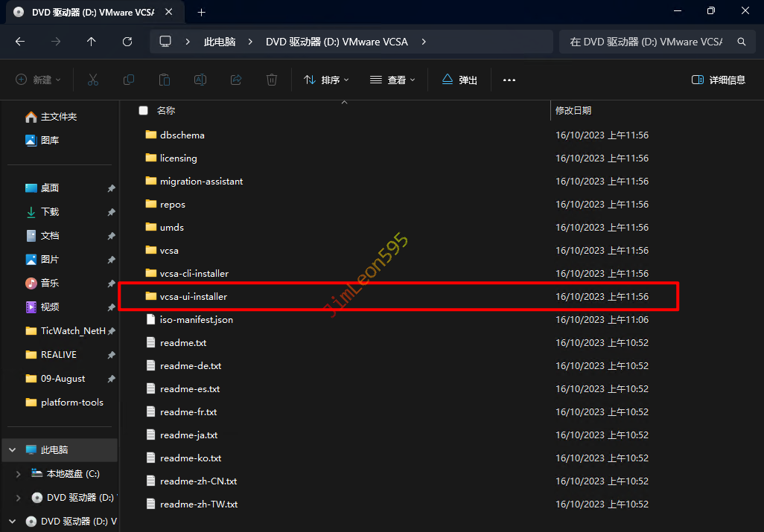Go back to the previous folder
The image size is (764, 532).
20,42
